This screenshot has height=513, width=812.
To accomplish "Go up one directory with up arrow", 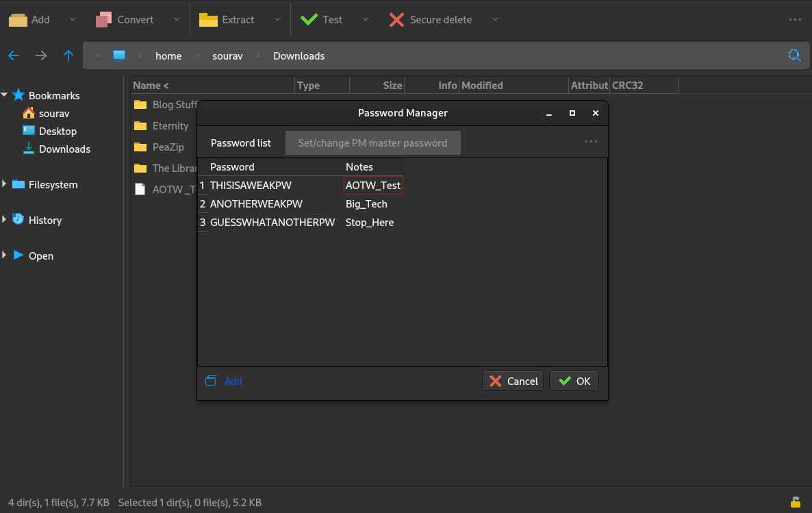I will [x=68, y=56].
